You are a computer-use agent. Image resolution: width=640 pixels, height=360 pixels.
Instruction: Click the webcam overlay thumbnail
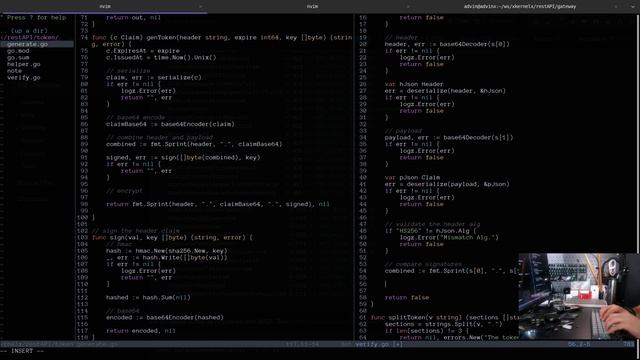[x=579, y=296]
